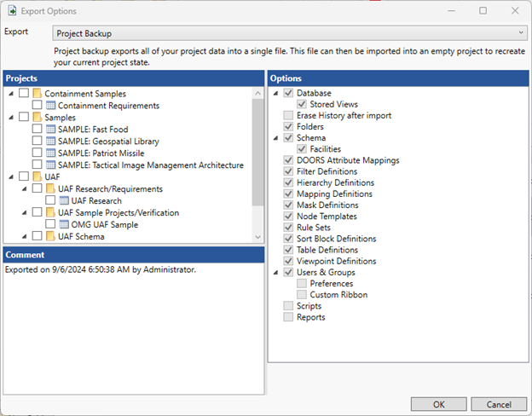Screen dimensions: 532x416
Task: Click the SAMPLE: Geospatial Library project icon
Action: click(50, 142)
